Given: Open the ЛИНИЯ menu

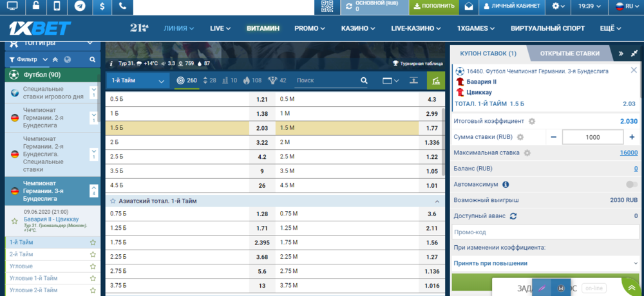Looking at the screenshot, I should [178, 28].
